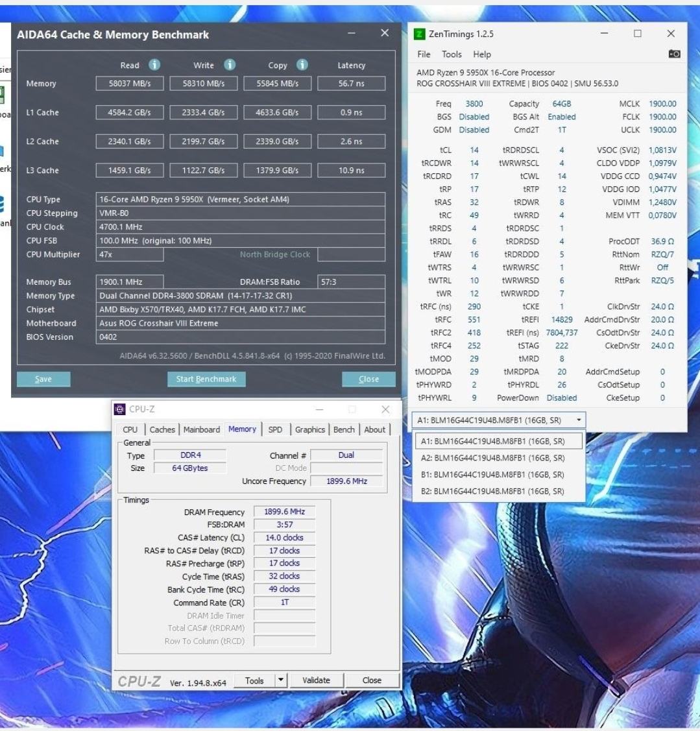This screenshot has height=731, width=700.
Task: Click the CPU Type field in AIDA64
Action: click(x=241, y=200)
